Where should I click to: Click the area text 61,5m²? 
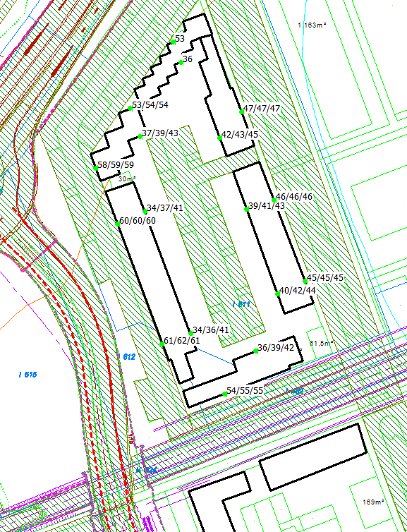[321, 343]
